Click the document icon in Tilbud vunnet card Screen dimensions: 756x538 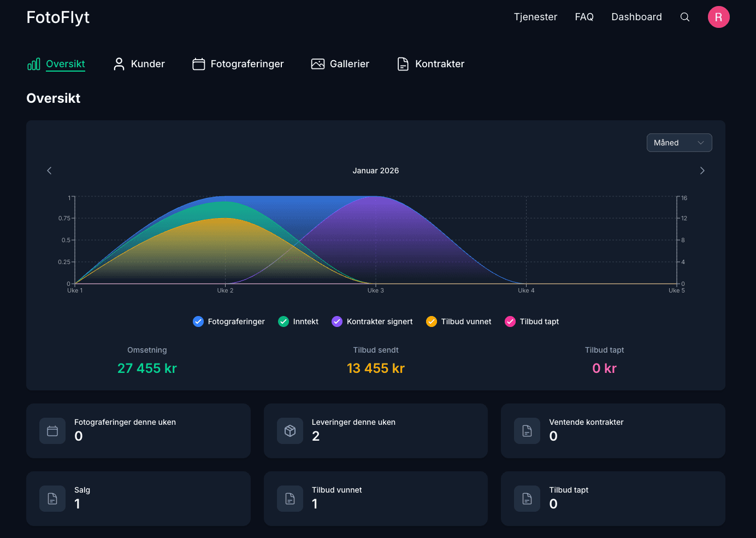pyautogui.click(x=290, y=499)
